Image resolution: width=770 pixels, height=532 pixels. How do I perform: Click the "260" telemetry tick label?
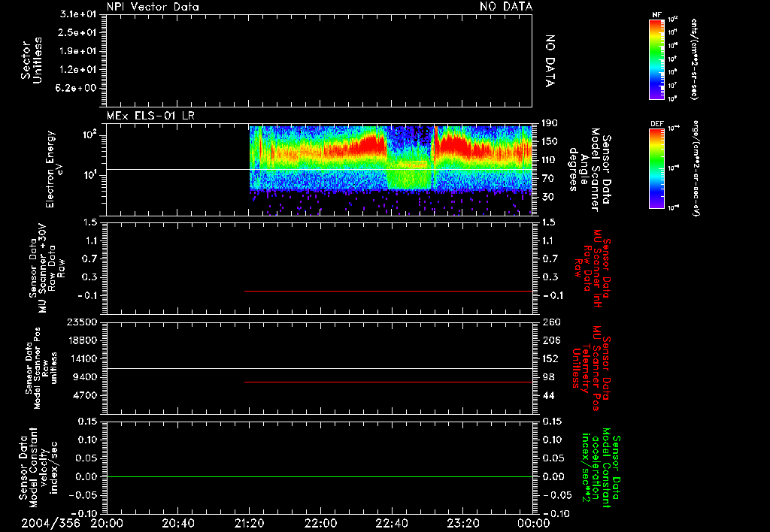click(551, 322)
